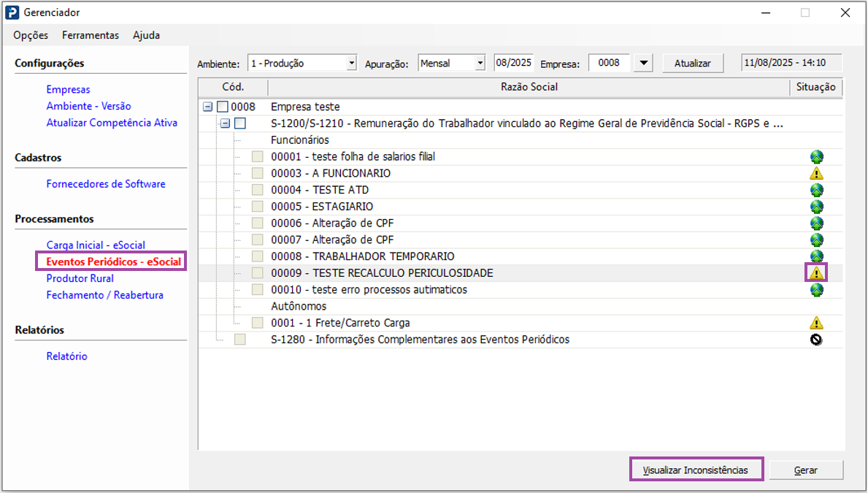The image size is (868, 493).
Task: Click the date-time field 11/08/2025 - 14:10
Action: (x=791, y=63)
